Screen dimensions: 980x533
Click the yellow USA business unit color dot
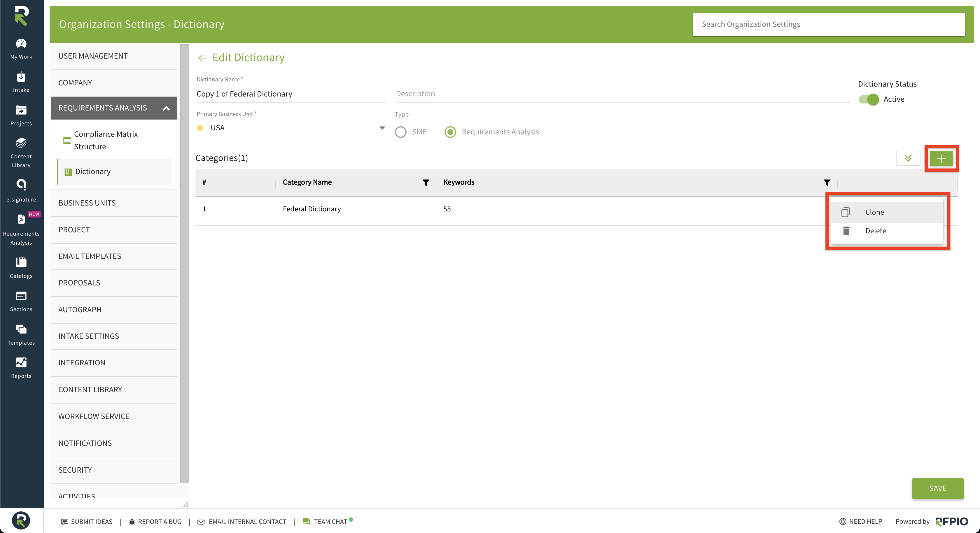(200, 128)
